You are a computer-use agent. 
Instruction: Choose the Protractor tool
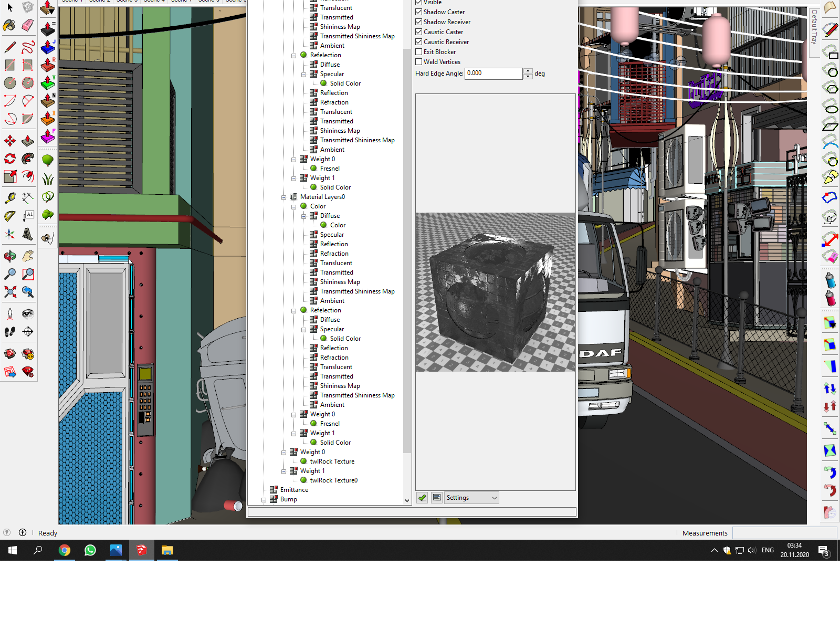(x=10, y=216)
